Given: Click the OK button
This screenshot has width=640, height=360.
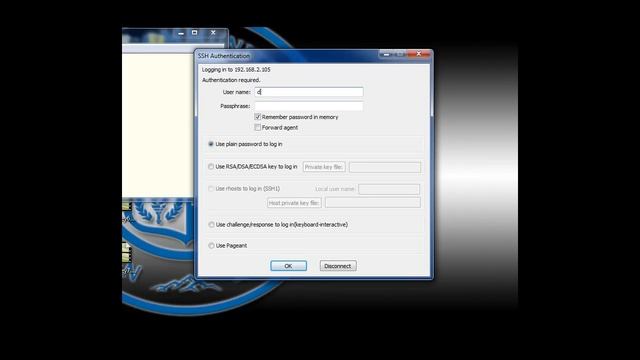Looking at the screenshot, I should [x=289, y=266].
